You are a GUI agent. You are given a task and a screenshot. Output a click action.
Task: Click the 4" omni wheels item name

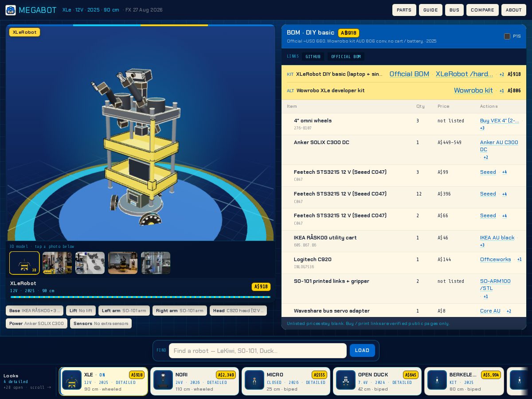tap(313, 121)
